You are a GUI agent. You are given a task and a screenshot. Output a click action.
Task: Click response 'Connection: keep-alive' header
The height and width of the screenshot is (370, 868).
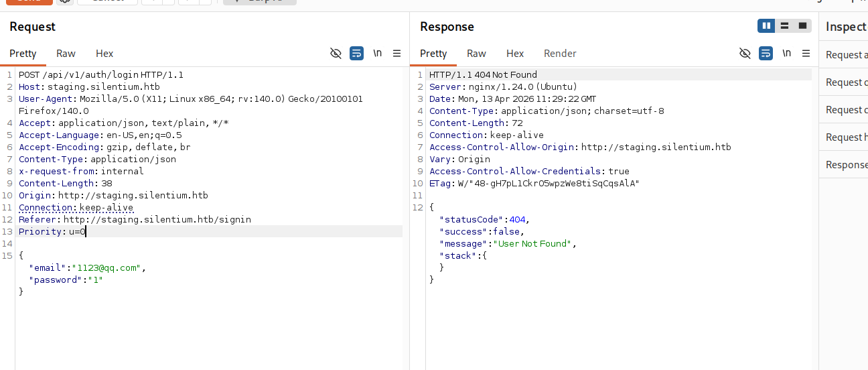[x=486, y=135]
